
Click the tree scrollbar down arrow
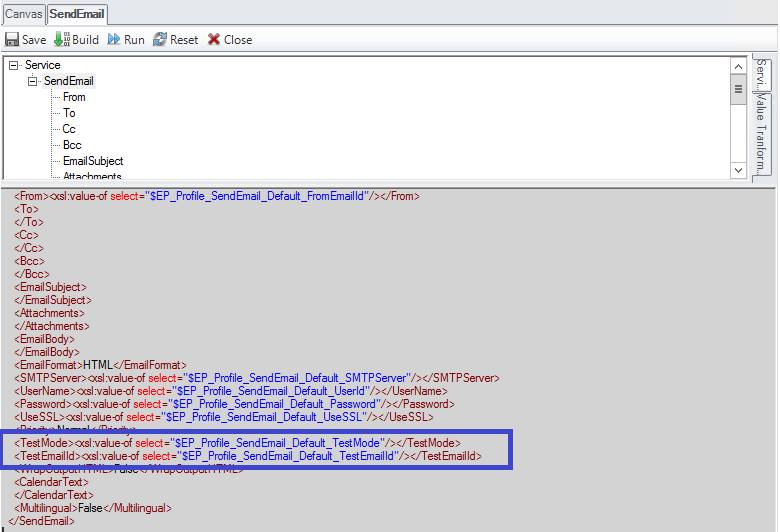point(738,170)
